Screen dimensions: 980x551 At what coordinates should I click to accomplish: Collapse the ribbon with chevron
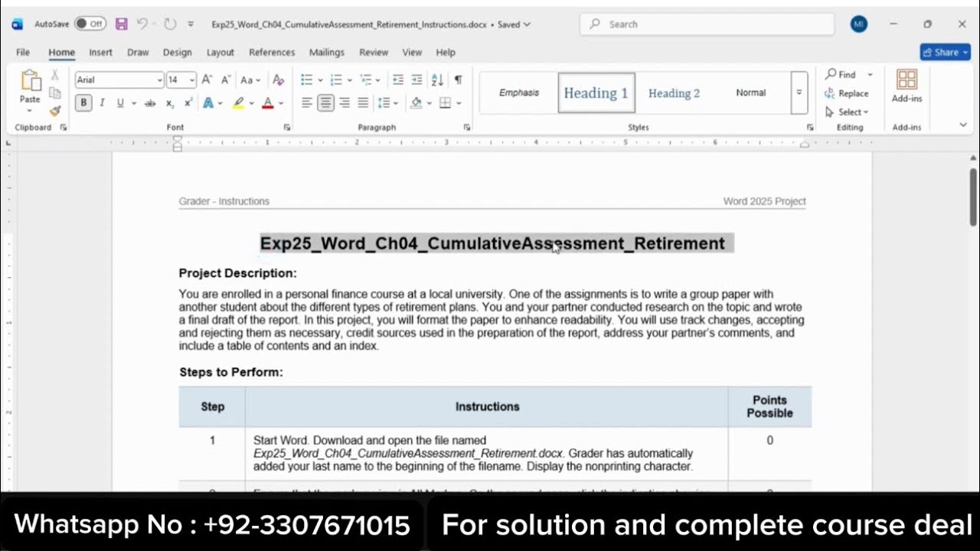pyautogui.click(x=963, y=125)
